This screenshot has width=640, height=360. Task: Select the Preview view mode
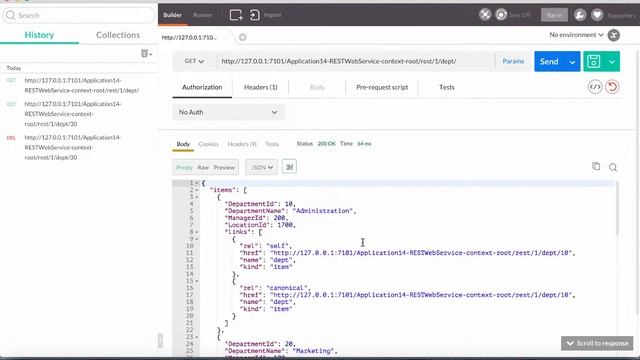(224, 167)
